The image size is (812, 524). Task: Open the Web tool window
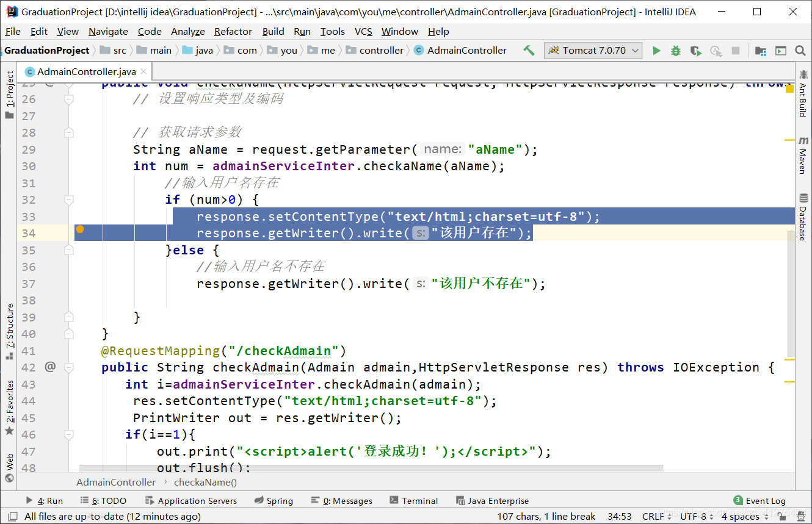coord(9,467)
